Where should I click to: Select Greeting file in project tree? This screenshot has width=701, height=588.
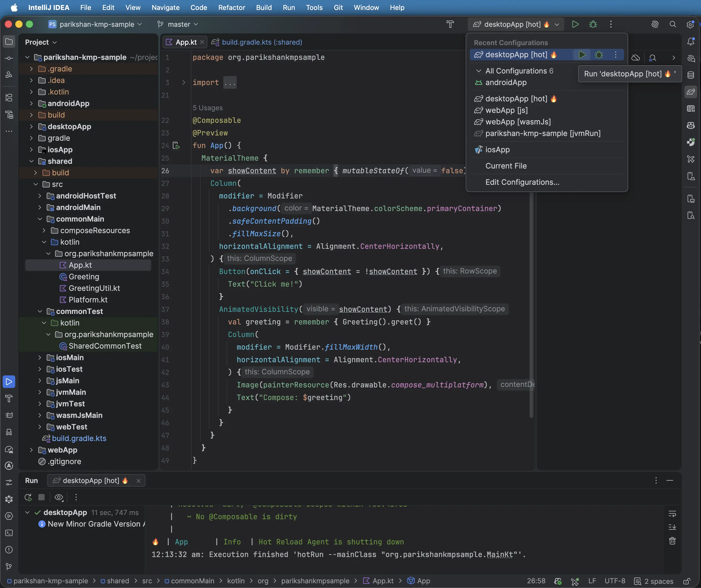point(84,277)
